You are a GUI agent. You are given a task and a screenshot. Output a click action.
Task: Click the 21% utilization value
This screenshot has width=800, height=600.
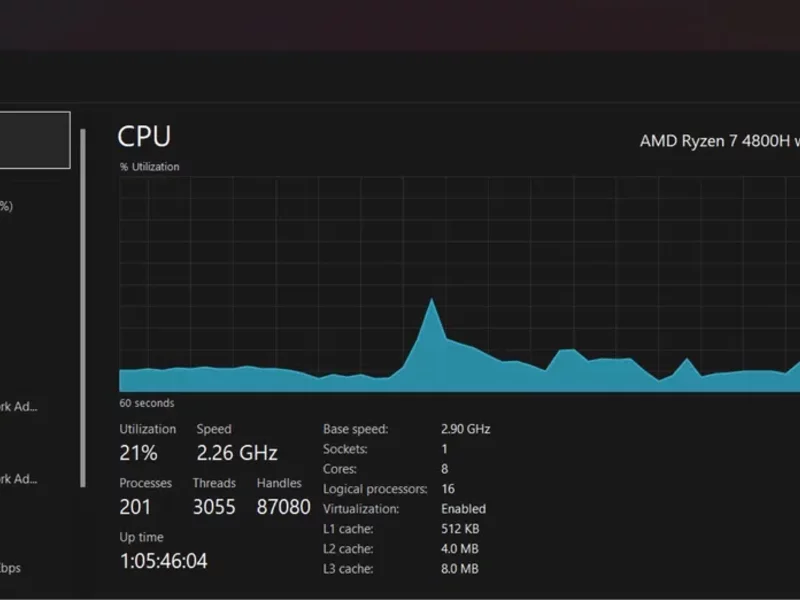(138, 453)
